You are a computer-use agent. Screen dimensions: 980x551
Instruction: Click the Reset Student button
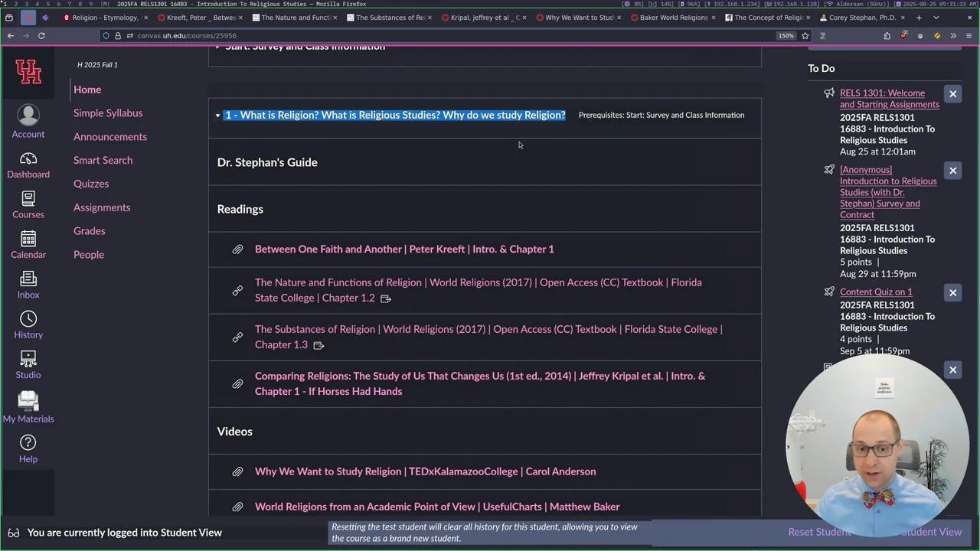pyautogui.click(x=819, y=532)
